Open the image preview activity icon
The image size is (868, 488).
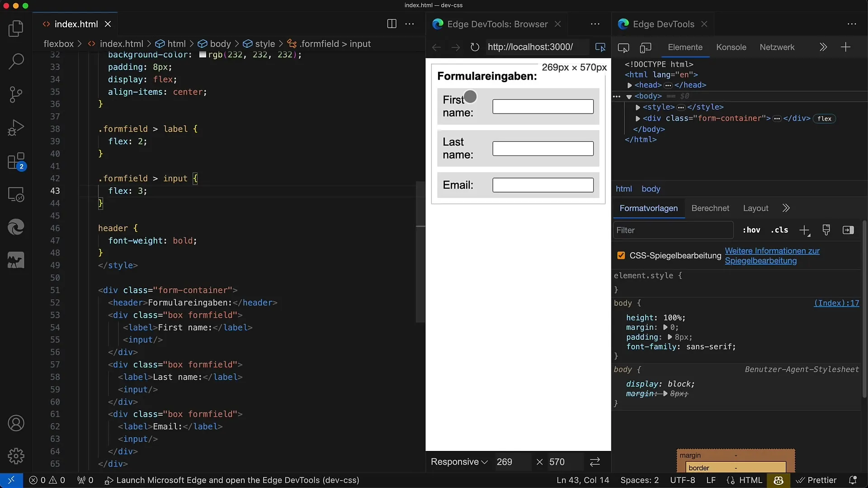[16, 260]
